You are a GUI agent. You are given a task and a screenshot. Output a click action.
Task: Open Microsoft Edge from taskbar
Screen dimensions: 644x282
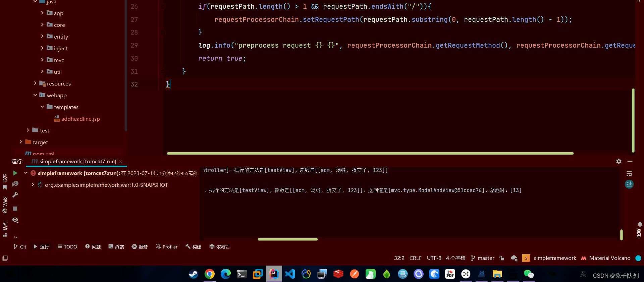tap(226, 274)
